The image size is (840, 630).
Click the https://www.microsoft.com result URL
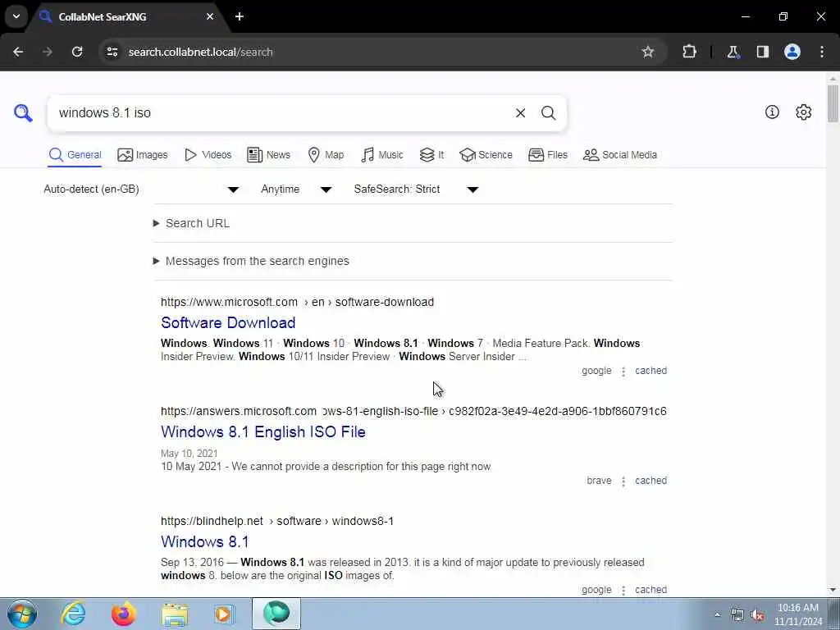tap(297, 302)
